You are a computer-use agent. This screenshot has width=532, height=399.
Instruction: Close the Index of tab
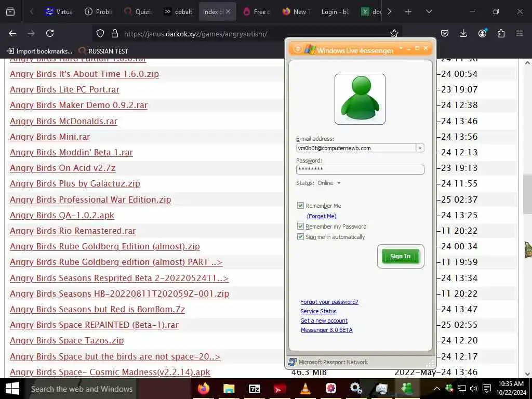(228, 11)
